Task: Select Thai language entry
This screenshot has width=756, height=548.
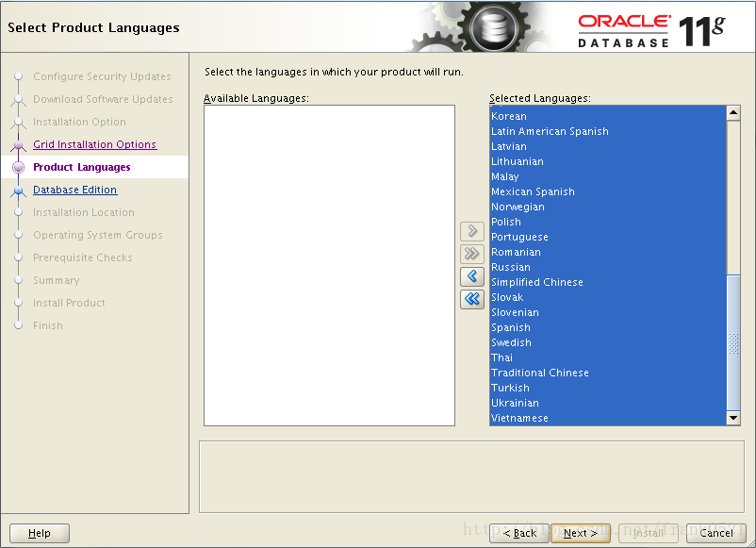Action: (608, 357)
